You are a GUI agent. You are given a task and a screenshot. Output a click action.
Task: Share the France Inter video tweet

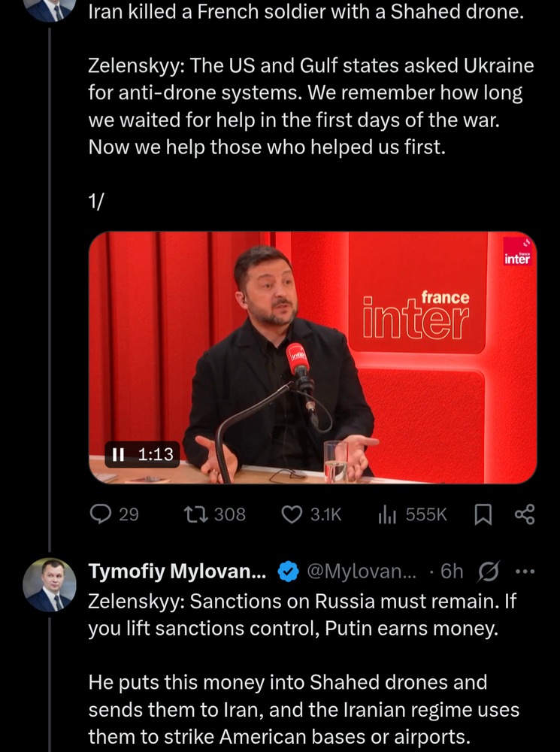[x=524, y=514]
